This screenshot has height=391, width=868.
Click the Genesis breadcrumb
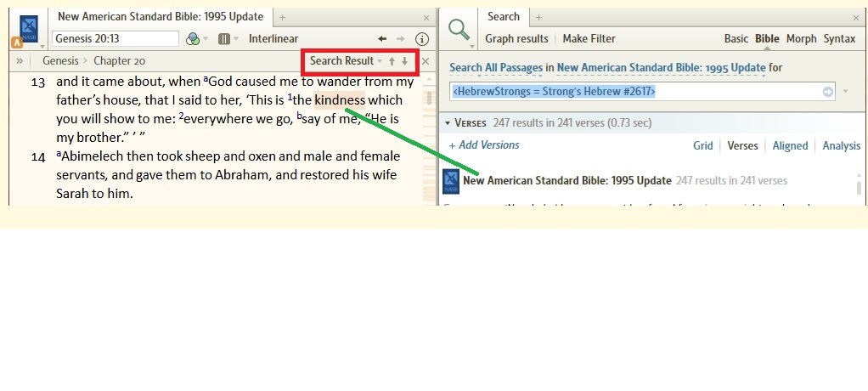point(60,61)
